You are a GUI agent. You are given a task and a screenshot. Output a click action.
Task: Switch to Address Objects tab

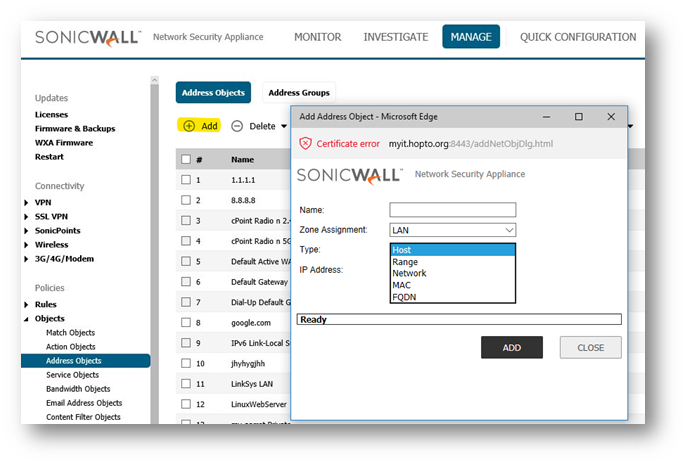coord(213,92)
